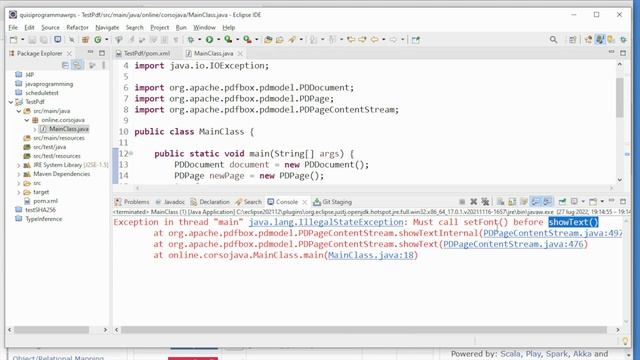The width and height of the screenshot is (640, 360).
Task: Close the Console view tab
Action: 304,202
